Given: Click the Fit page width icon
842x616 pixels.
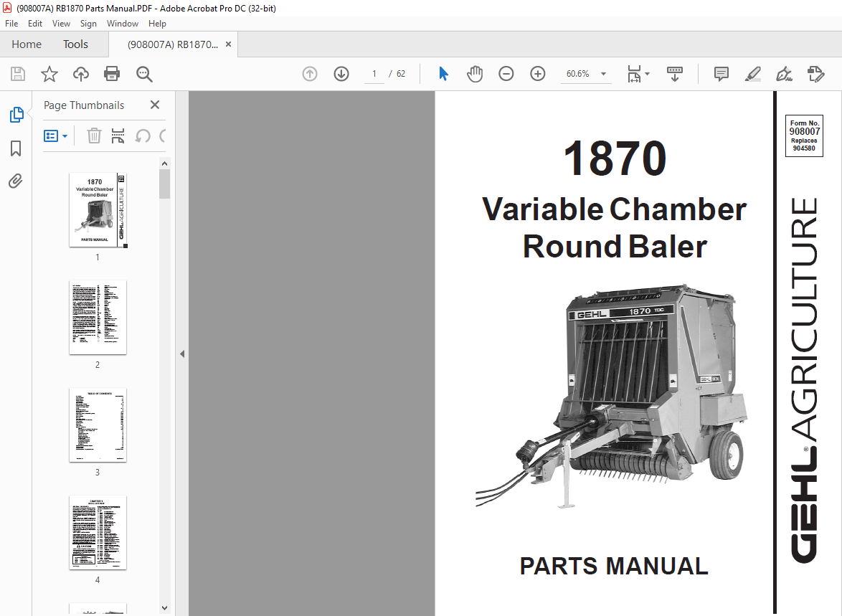Looking at the screenshot, I should (x=634, y=74).
